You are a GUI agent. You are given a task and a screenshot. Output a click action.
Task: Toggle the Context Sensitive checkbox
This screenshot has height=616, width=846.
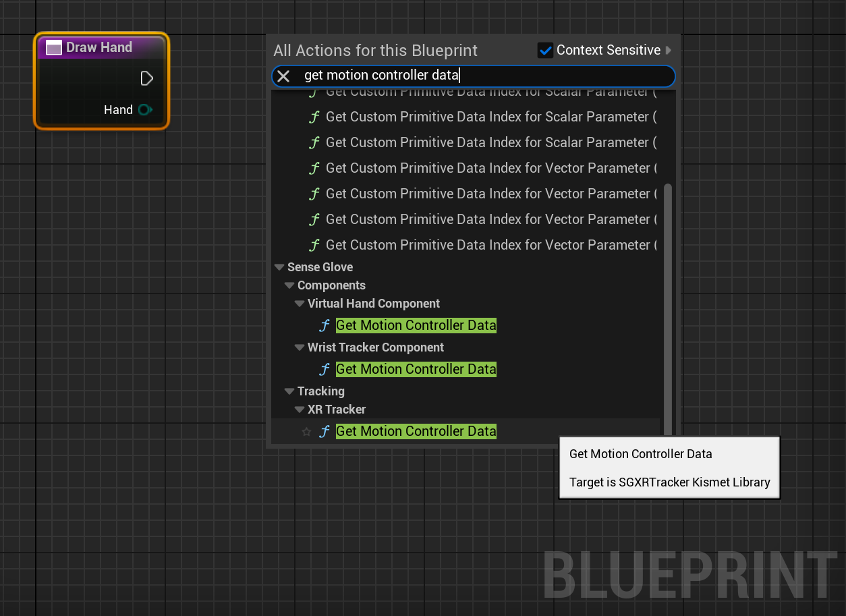pyautogui.click(x=545, y=49)
